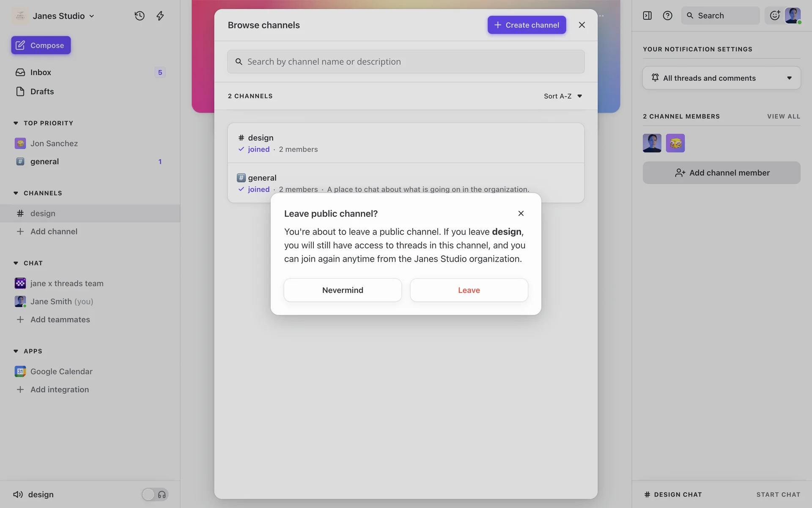Open All threads and comments dropdown
This screenshot has width=812, height=508.
(x=721, y=78)
